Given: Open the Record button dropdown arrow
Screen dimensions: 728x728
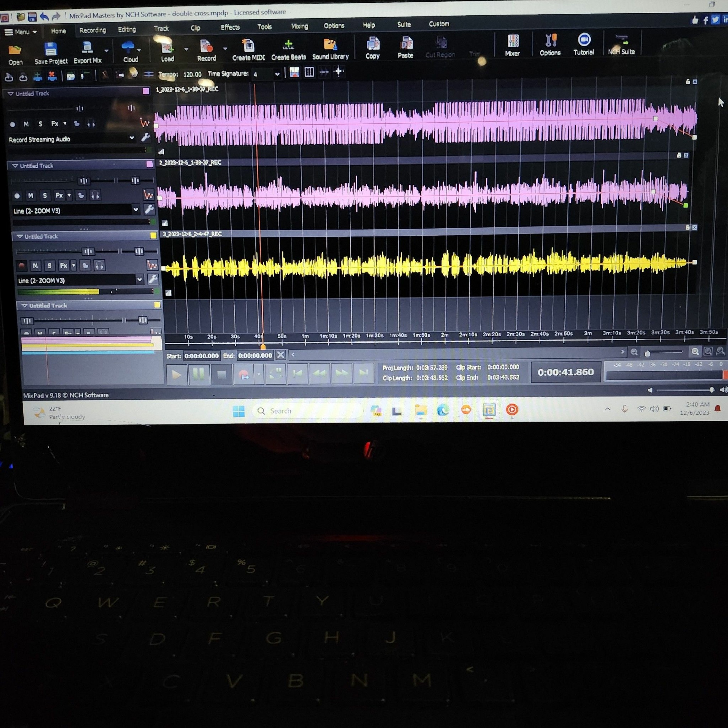Looking at the screenshot, I should [225, 49].
